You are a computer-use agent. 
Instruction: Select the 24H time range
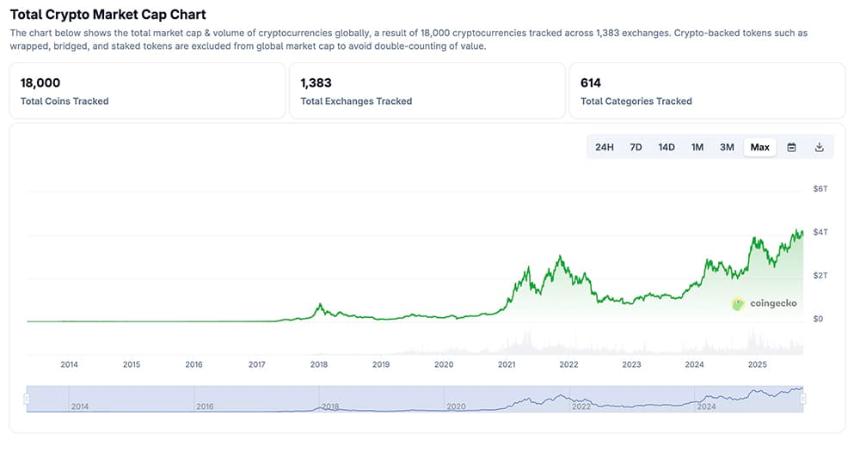coord(604,147)
